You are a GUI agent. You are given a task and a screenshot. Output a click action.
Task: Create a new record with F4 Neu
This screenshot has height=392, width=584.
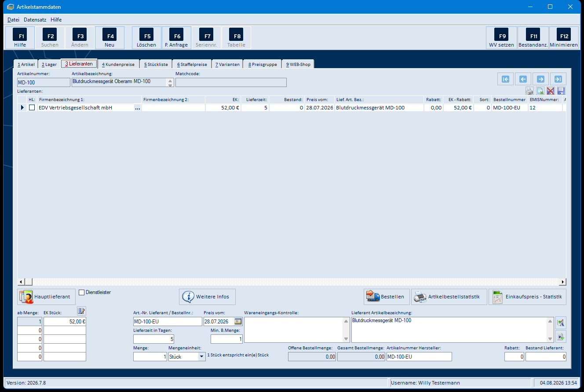click(x=109, y=38)
